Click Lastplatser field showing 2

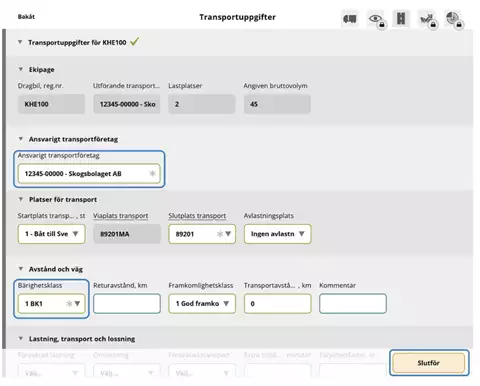coord(202,104)
